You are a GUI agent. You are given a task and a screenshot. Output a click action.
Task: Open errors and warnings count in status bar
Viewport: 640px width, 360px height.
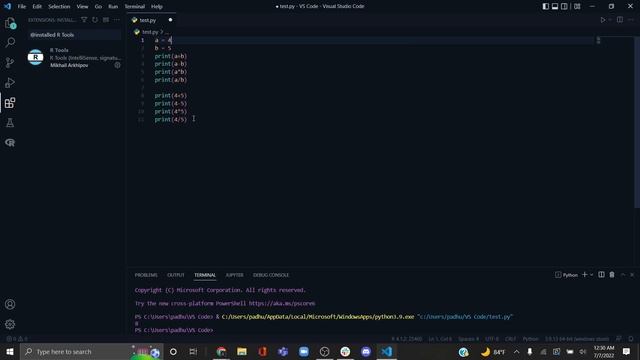[x=17, y=339]
